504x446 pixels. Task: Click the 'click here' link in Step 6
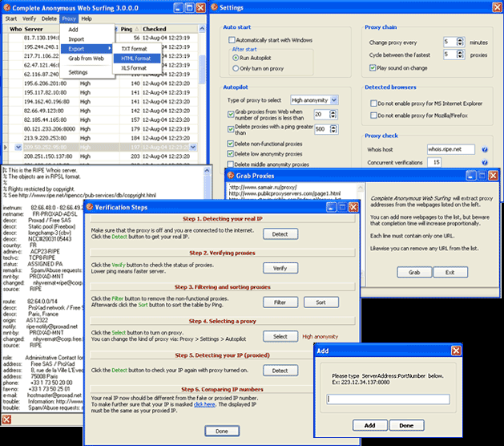pos(204,404)
